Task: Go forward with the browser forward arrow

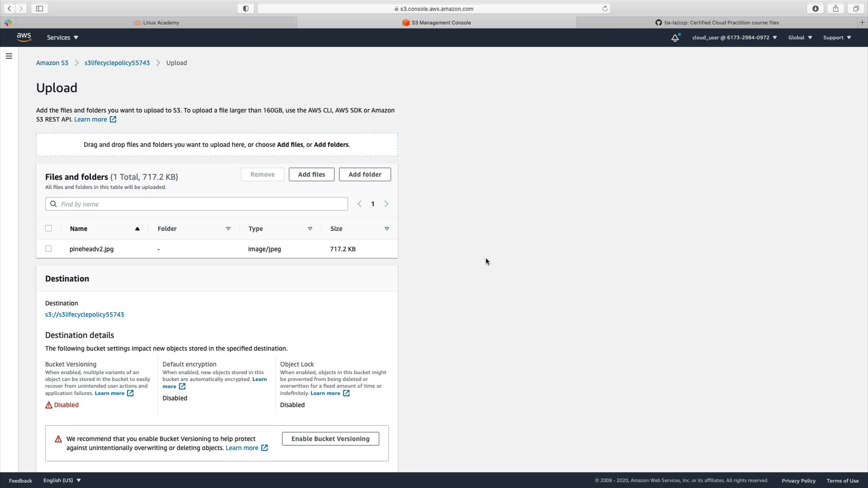Action: pyautogui.click(x=21, y=8)
